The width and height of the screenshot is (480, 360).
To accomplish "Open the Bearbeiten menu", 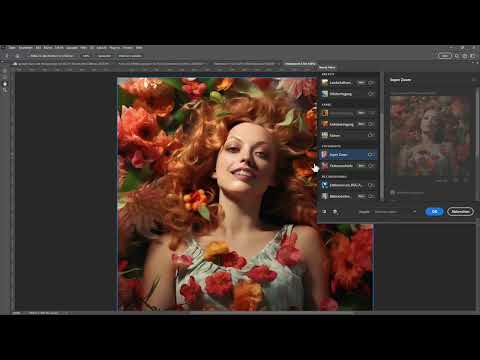I will coord(26,48).
